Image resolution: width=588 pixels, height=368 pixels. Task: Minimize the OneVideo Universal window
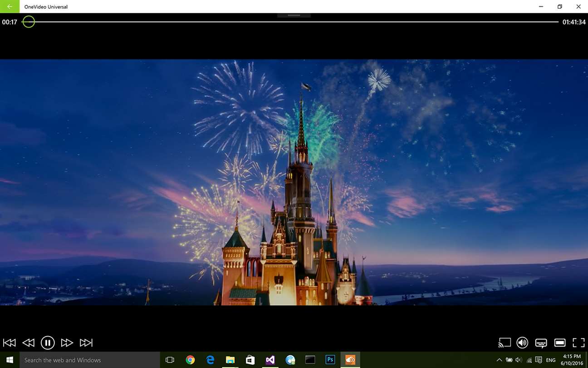541,6
